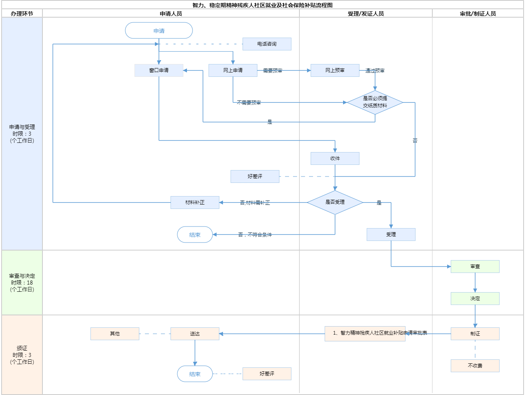Click the 申请 start node

tap(159, 31)
